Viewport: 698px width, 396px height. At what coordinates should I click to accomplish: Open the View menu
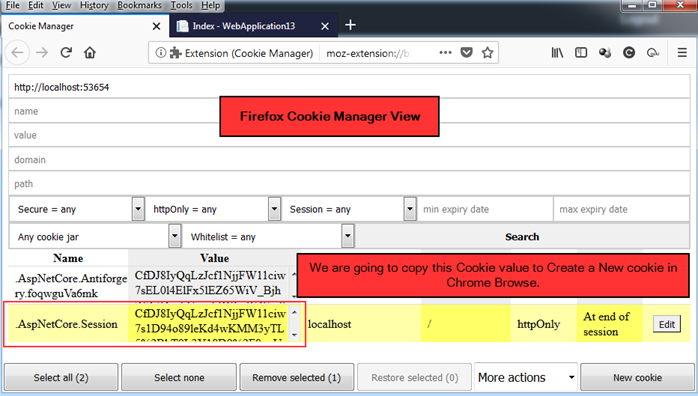[61, 5]
